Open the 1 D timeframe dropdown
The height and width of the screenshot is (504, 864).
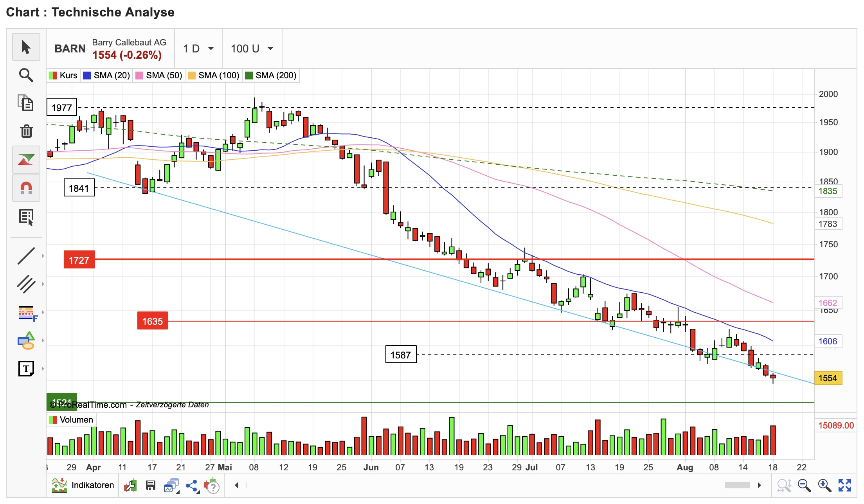point(198,49)
